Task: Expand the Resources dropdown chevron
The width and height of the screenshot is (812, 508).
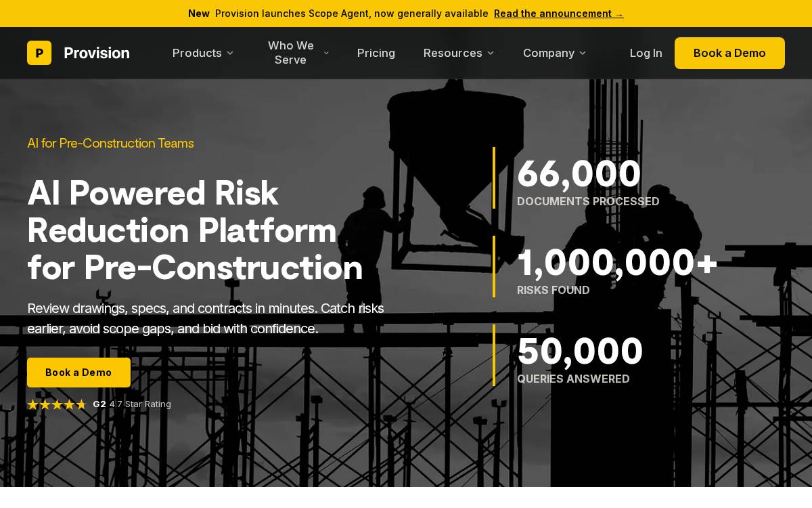Action: [x=491, y=53]
